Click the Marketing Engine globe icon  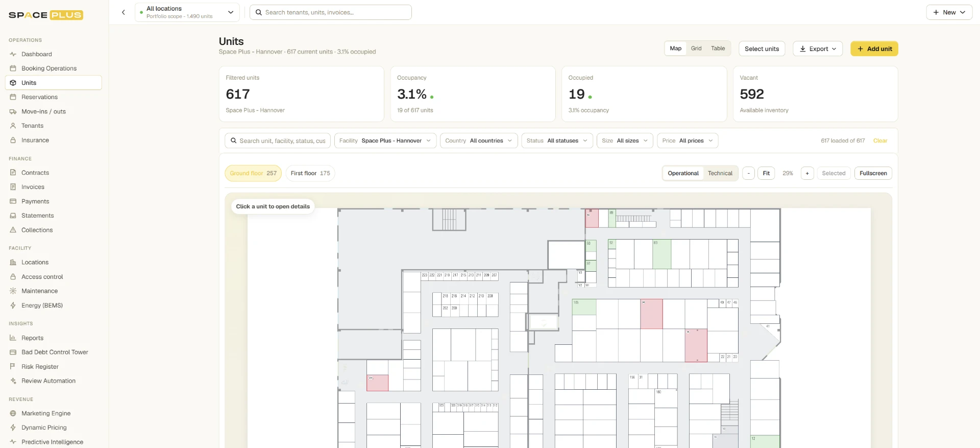pos(13,413)
